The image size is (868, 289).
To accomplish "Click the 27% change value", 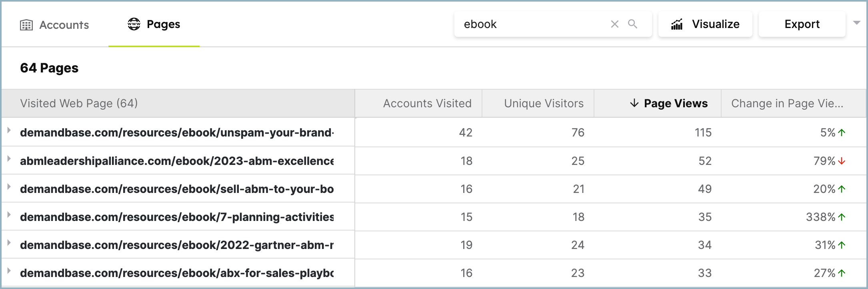I will click(825, 273).
